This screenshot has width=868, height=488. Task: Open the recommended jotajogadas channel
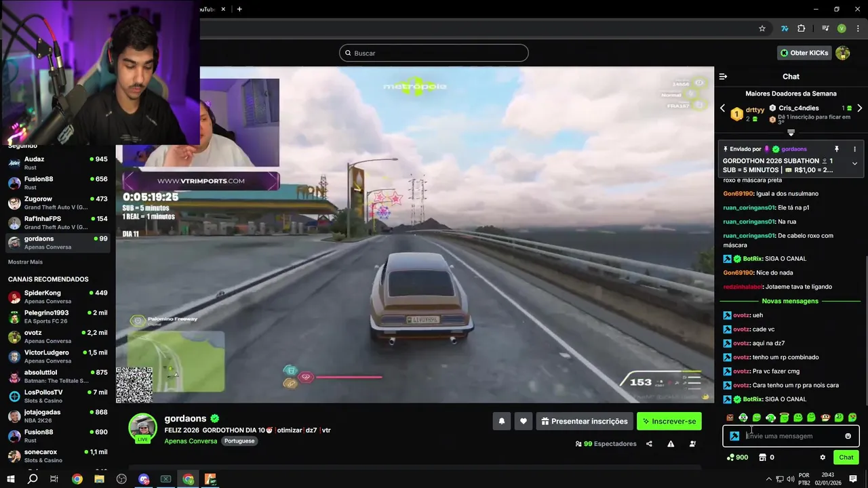[58, 416]
